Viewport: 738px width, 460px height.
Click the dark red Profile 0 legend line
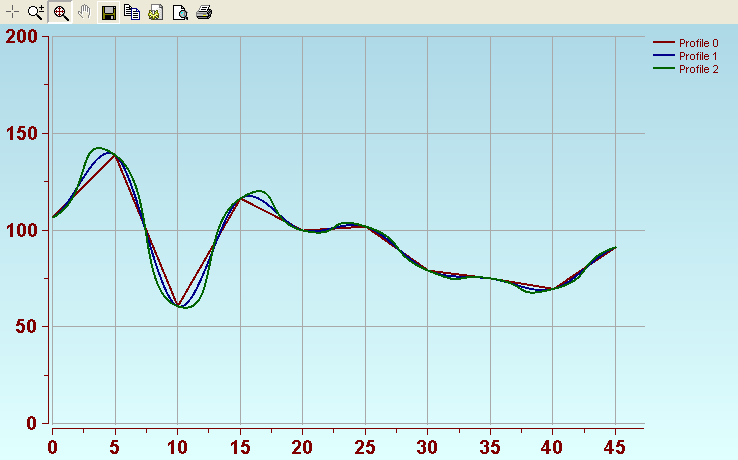point(664,43)
